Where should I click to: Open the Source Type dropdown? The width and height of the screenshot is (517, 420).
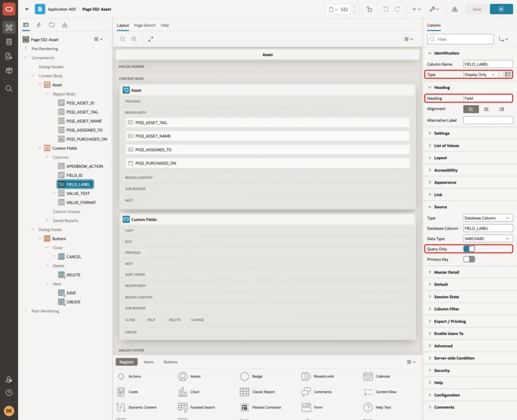tap(488, 218)
